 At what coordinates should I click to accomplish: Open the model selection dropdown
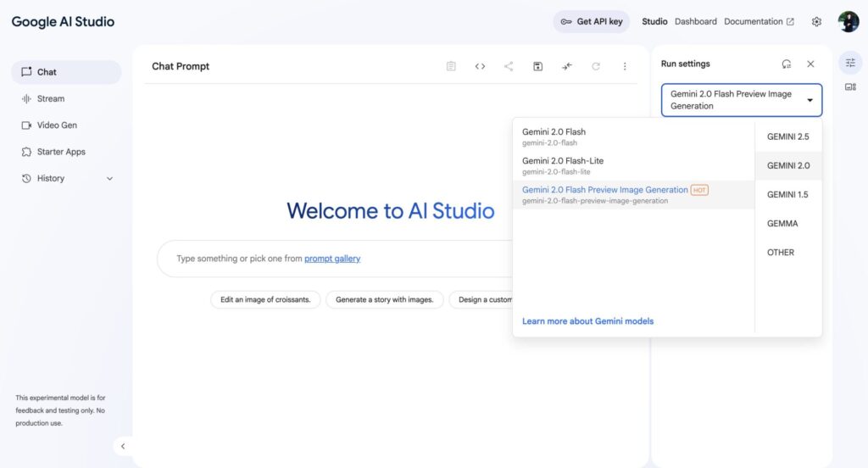pyautogui.click(x=741, y=100)
